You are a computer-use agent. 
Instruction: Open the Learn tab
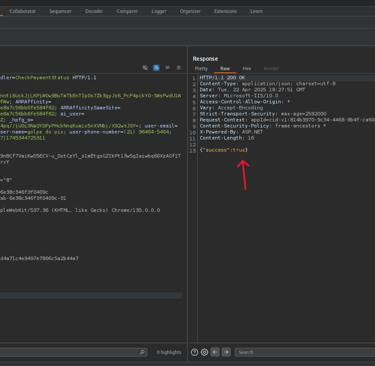coord(256,11)
